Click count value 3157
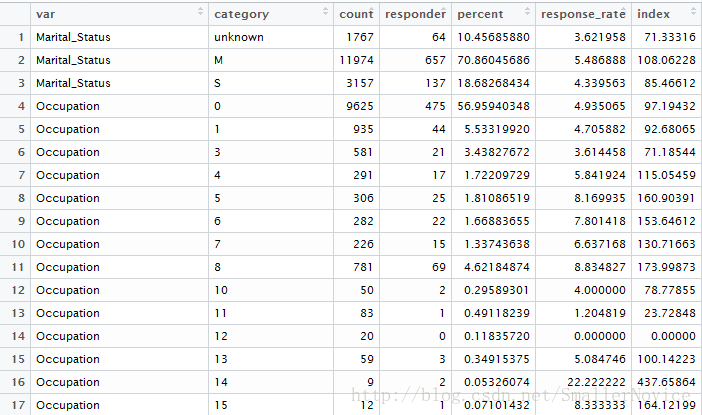Screen dimensions: 702x415 click(360, 83)
